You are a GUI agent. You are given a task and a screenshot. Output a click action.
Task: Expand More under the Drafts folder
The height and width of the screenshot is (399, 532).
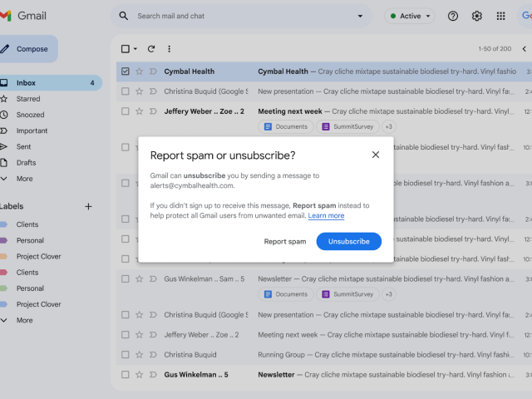24,179
